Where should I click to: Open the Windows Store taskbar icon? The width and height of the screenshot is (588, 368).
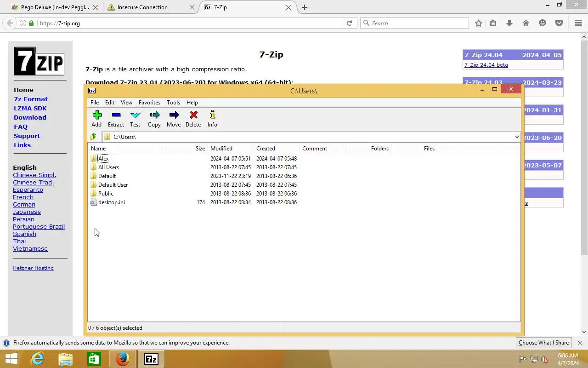tap(94, 359)
